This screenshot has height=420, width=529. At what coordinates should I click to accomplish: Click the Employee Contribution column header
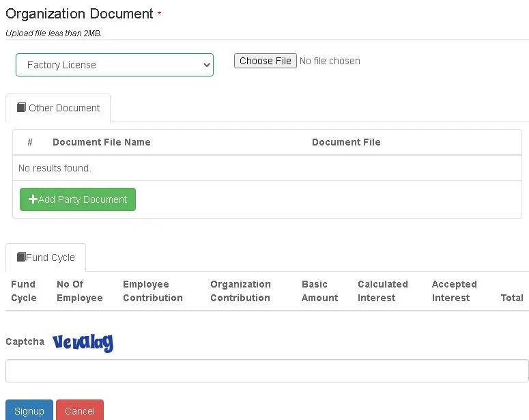click(x=153, y=291)
